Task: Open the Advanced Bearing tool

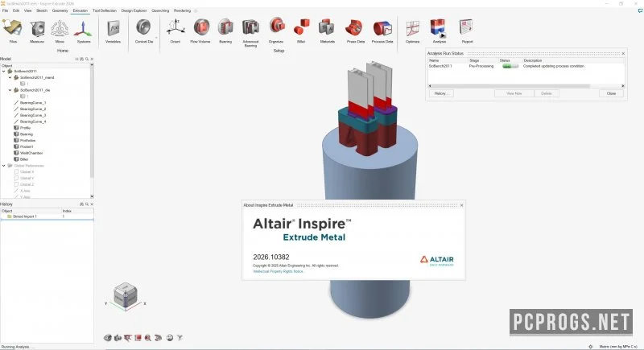Action: [250, 32]
